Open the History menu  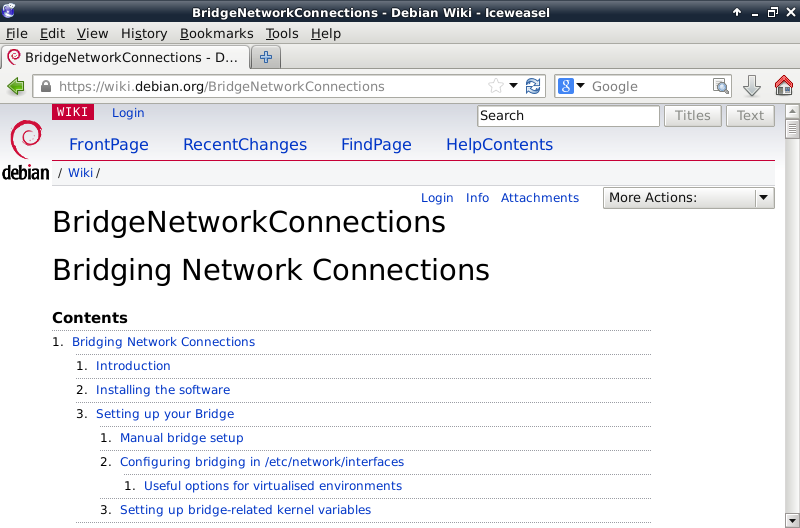click(x=144, y=33)
